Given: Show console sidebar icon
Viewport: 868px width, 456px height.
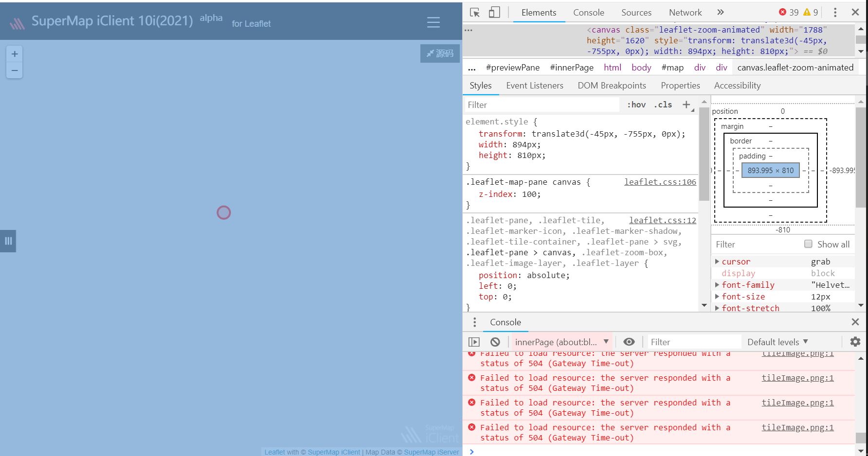Looking at the screenshot, I should [474, 342].
